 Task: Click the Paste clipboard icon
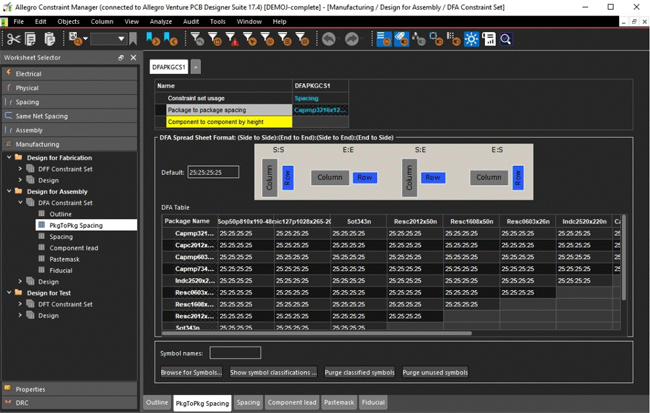pyautogui.click(x=49, y=39)
